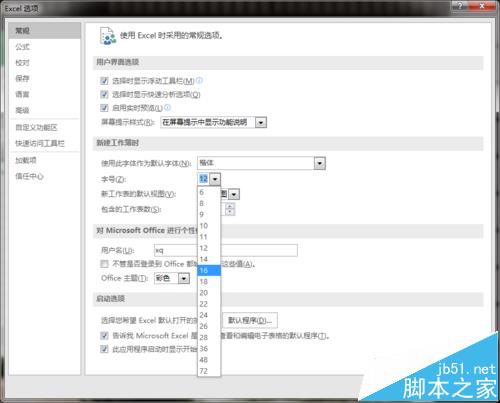Viewport: 500px width, 403px height.
Task: Click the 默认程序 button
Action: click(250, 321)
